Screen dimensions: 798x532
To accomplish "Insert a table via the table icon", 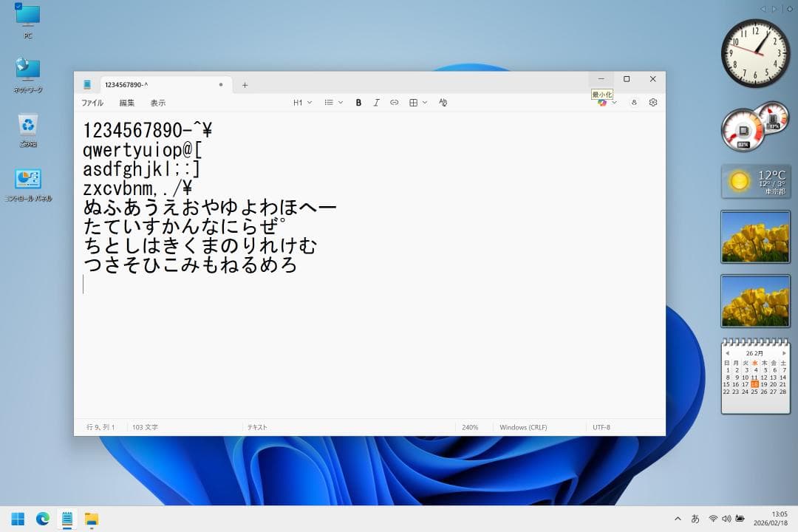I will tap(414, 102).
